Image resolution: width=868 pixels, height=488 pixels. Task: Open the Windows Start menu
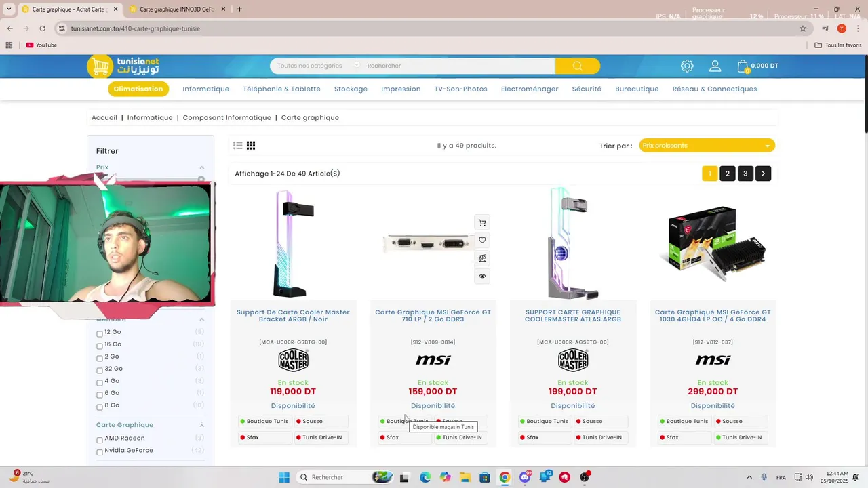click(x=284, y=477)
